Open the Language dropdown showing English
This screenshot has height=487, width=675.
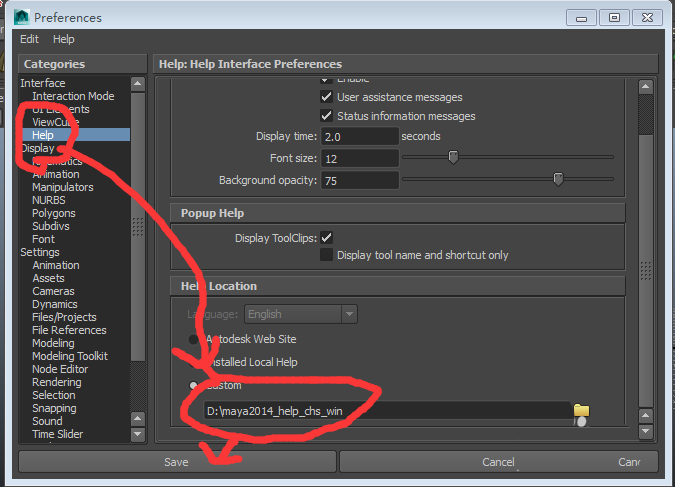(x=300, y=314)
